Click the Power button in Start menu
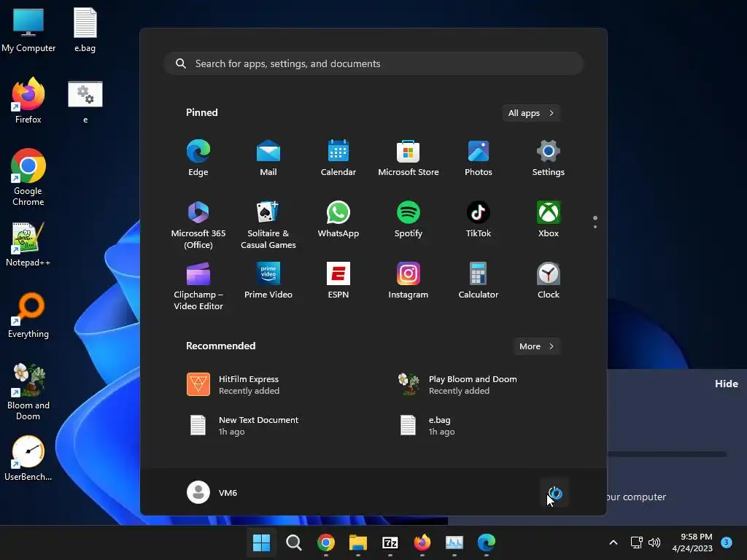Viewport: 747px width, 560px height. (555, 493)
